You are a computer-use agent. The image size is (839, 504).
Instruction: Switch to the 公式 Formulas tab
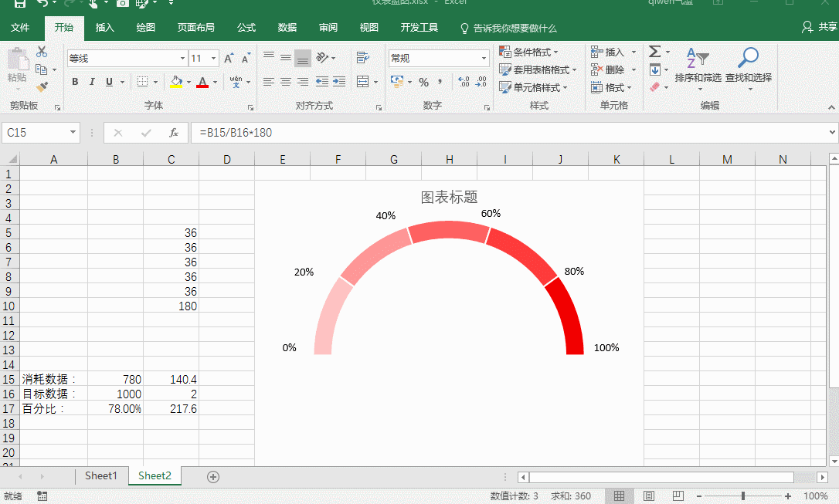246,27
